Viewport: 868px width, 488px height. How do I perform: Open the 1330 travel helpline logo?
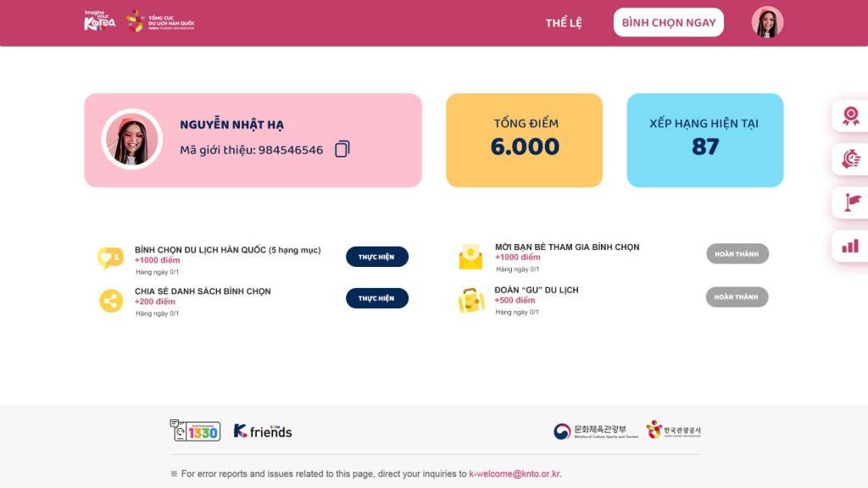[x=195, y=430]
